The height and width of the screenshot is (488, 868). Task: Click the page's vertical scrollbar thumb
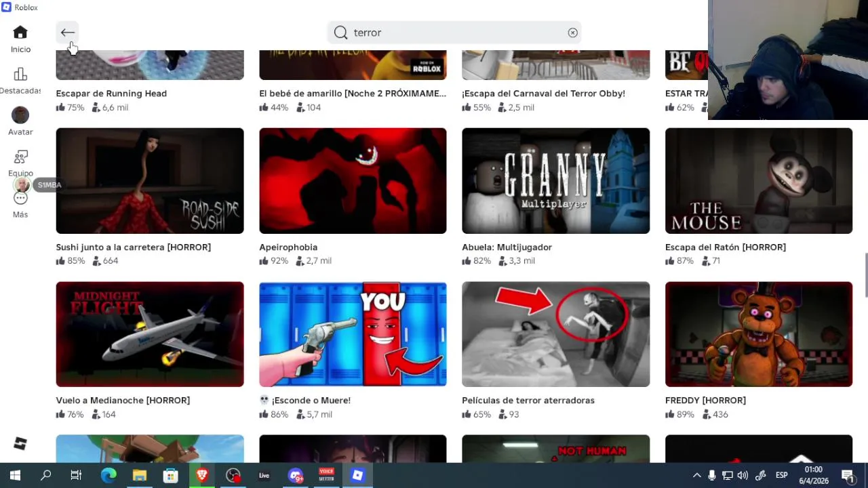(x=865, y=275)
